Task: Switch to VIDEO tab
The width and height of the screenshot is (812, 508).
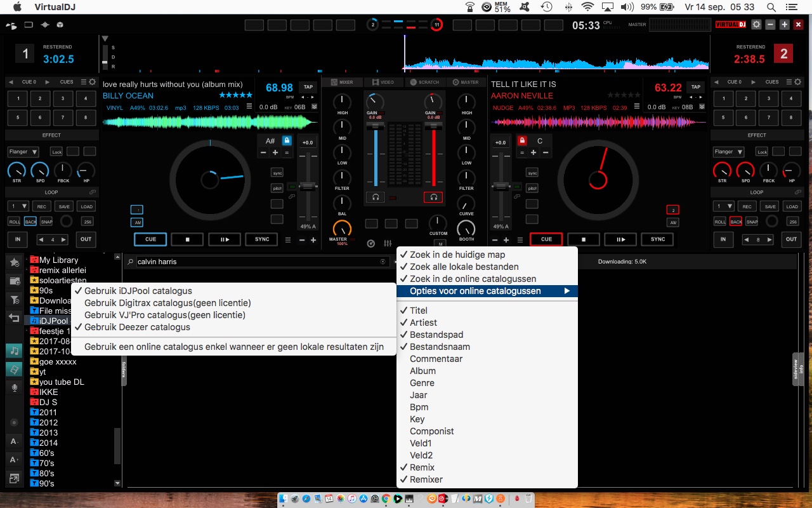Action: point(383,82)
